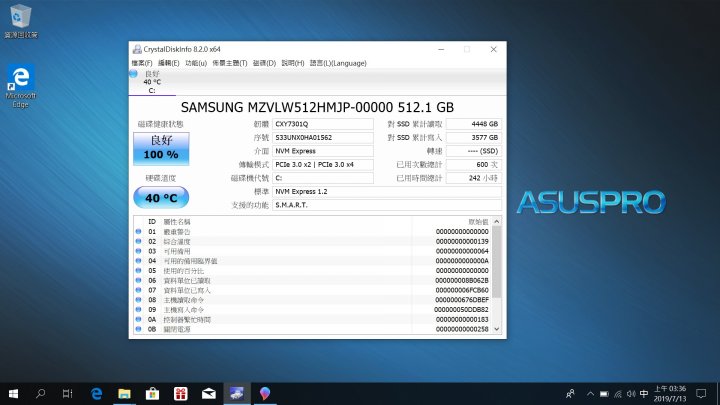Image resolution: width=720 pixels, height=405 pixels.
Task: Open the 編輯(E) menu
Action: (169, 63)
